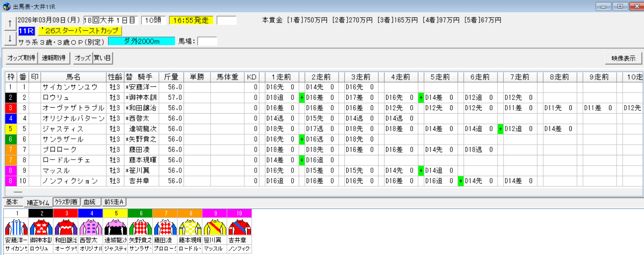The height and width of the screenshot is (255, 644).
Task: Select horse ジャスティス name
Action: 63,129
